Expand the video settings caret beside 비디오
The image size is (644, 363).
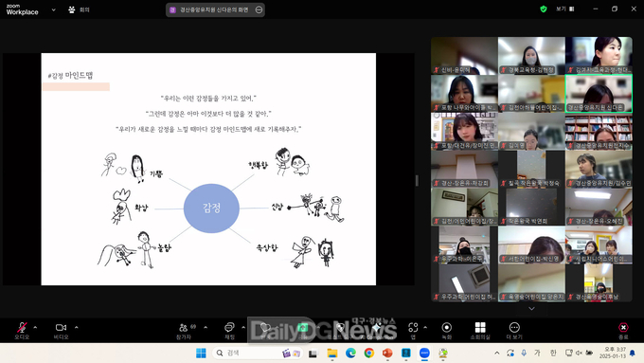click(x=77, y=328)
